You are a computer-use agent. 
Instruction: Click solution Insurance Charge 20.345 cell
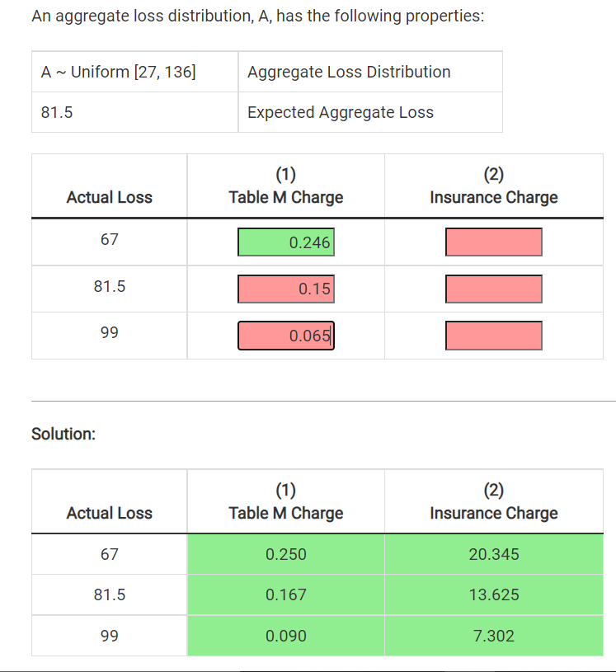pyautogui.click(x=493, y=554)
